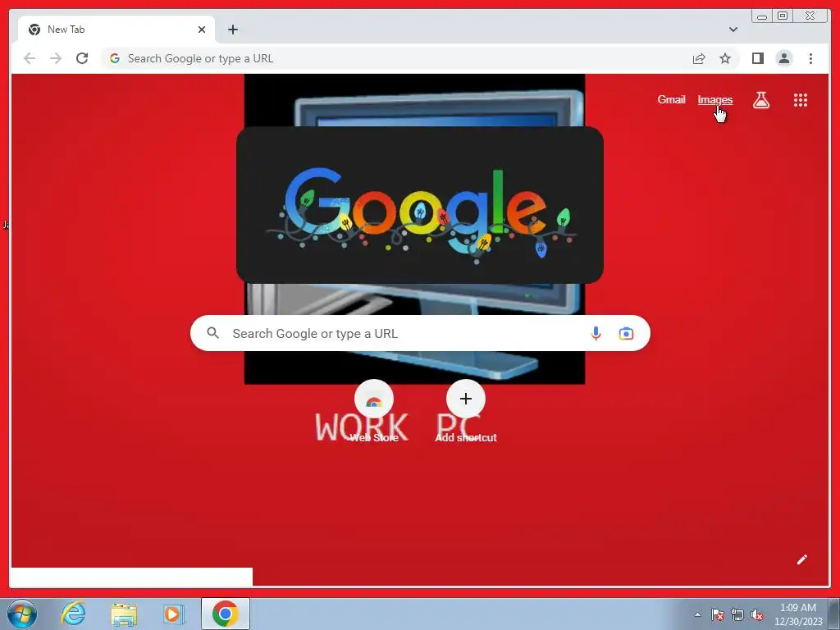The image size is (840, 630).
Task: Open the Web Store shortcut
Action: pyautogui.click(x=374, y=411)
